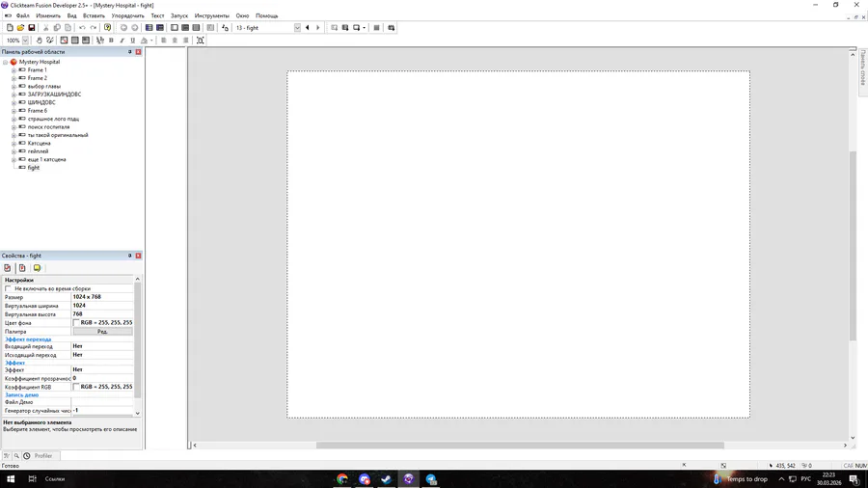Click the clock icon beside Profiler

pos(27,456)
